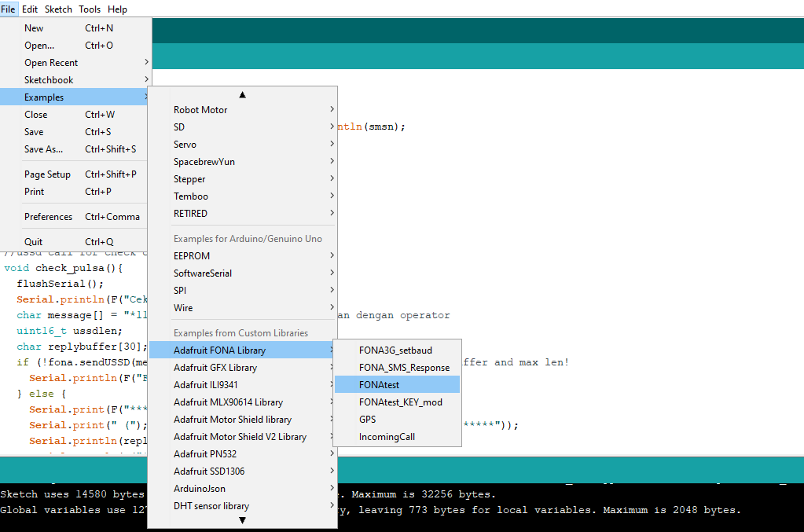Expand the Open Recent submenu

(x=52, y=62)
